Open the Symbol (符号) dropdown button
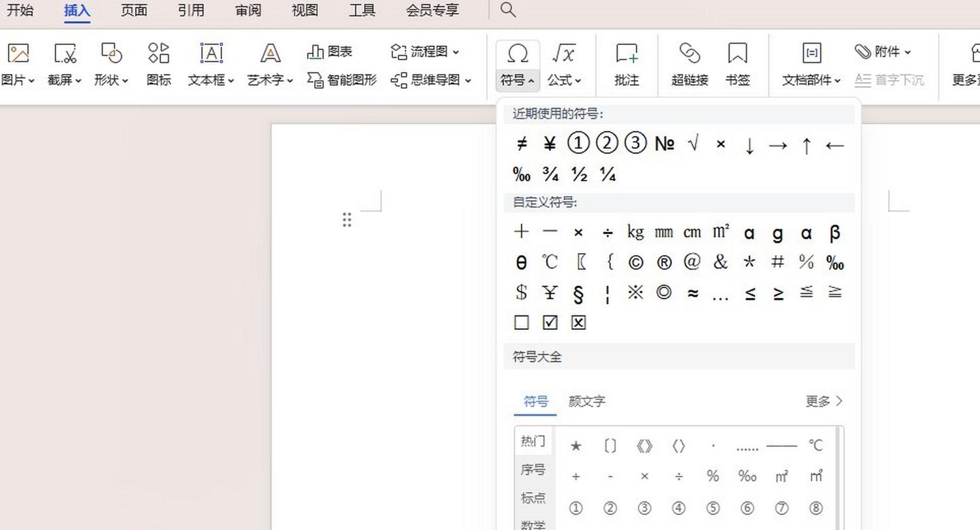This screenshot has height=530, width=980. [517, 79]
